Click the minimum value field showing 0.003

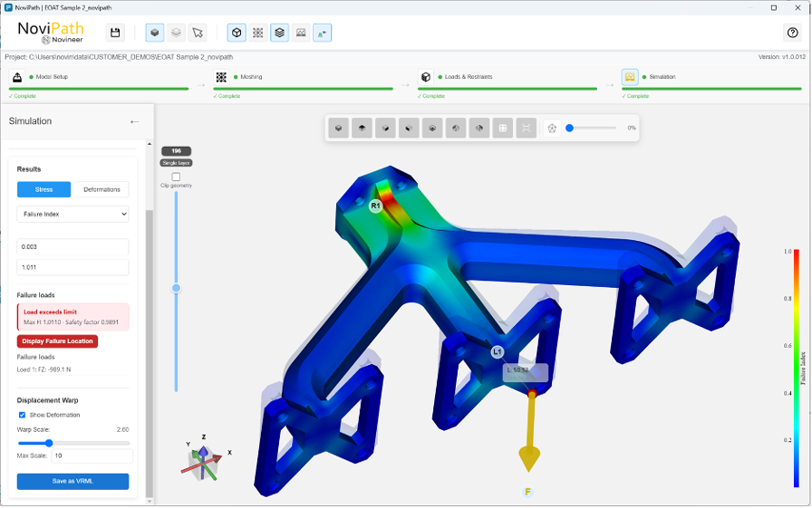tap(73, 247)
